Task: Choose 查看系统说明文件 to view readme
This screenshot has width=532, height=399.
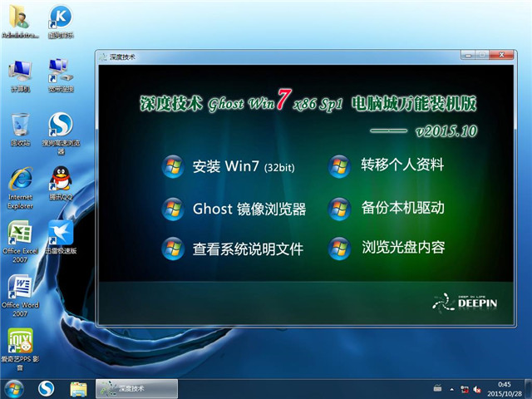Action: 248,249
